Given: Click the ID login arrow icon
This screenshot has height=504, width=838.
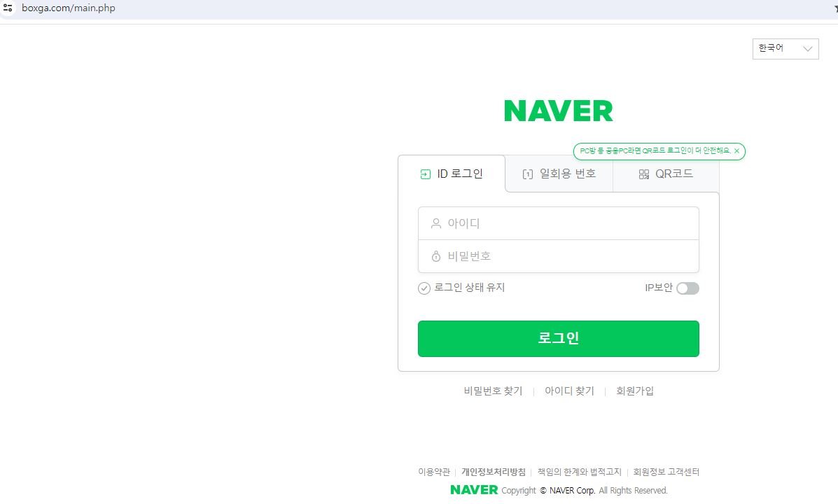Looking at the screenshot, I should 426,174.
